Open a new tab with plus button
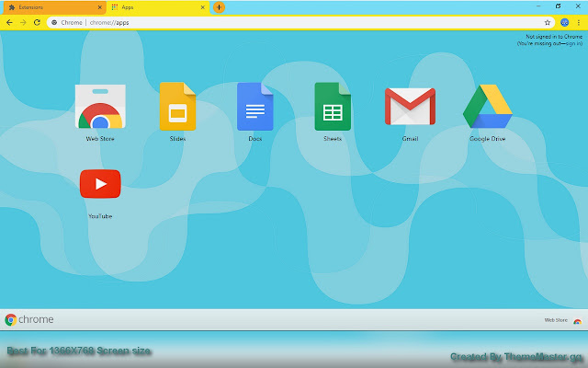 (219, 7)
